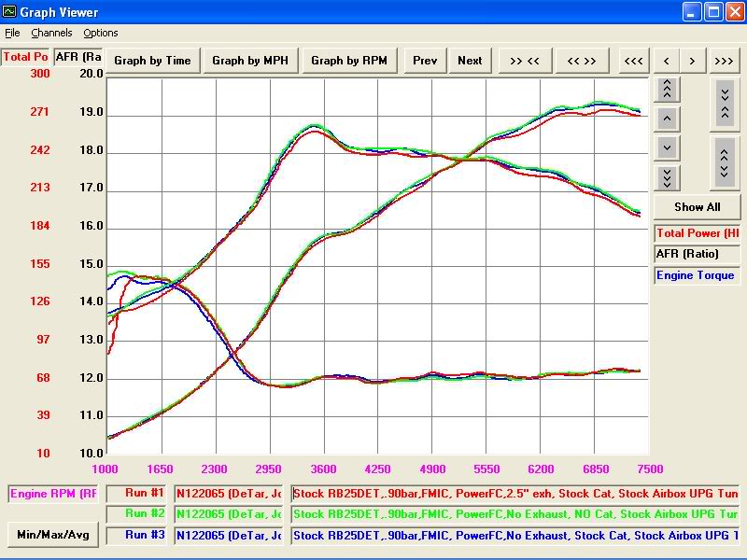Switch to Graph by RPM
Image resolution: width=747 pixels, height=560 pixels.
[x=349, y=61]
